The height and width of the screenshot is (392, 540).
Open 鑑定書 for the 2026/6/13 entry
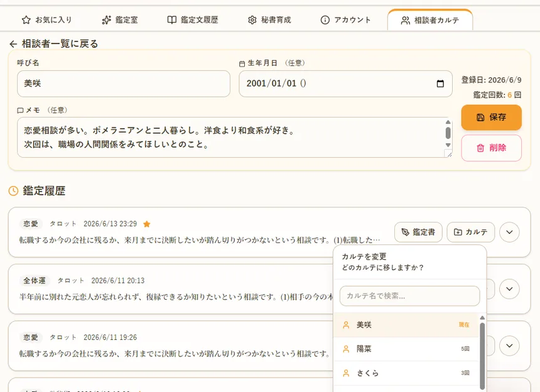pyautogui.click(x=418, y=232)
